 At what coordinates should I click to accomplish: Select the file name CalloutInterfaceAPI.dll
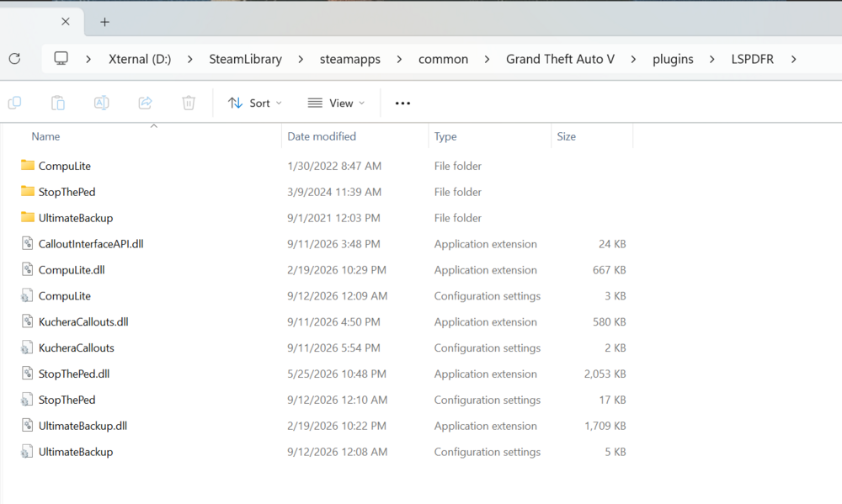pyautogui.click(x=91, y=244)
